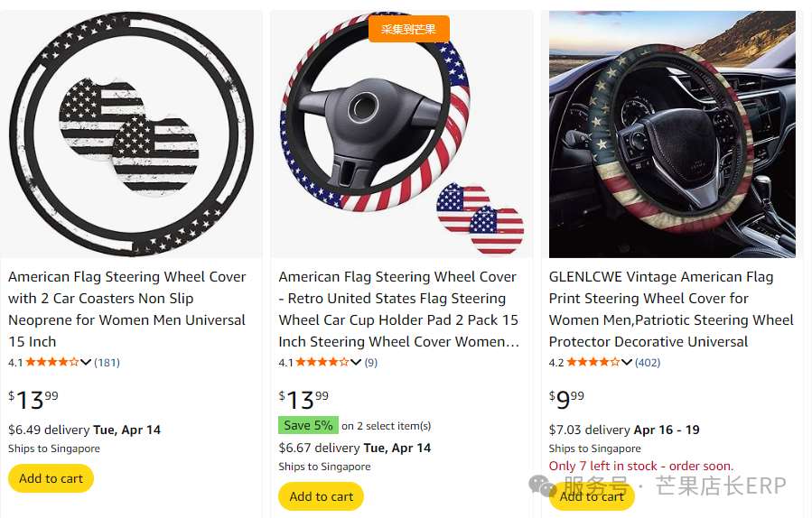Open the 181 reviews link
This screenshot has height=518, width=812.
click(x=107, y=363)
